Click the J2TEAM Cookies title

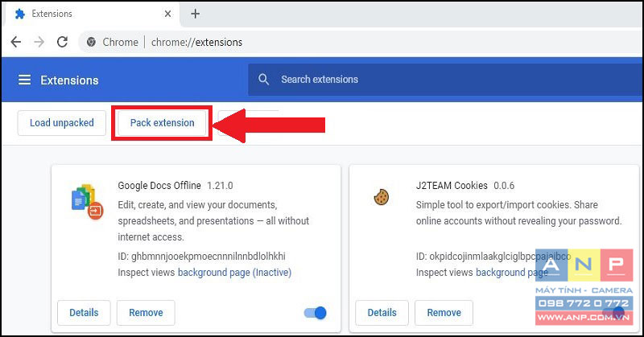(452, 186)
